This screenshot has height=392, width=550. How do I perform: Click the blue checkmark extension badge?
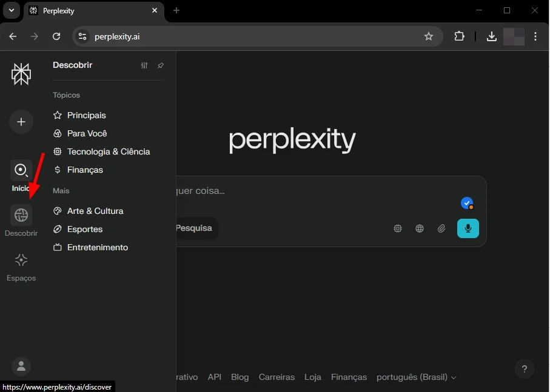pos(467,203)
